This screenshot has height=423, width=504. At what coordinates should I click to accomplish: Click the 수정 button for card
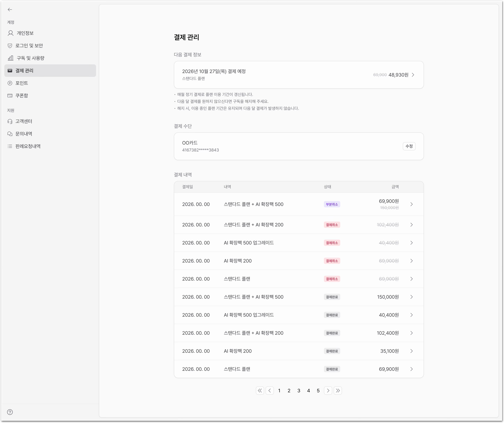point(409,146)
